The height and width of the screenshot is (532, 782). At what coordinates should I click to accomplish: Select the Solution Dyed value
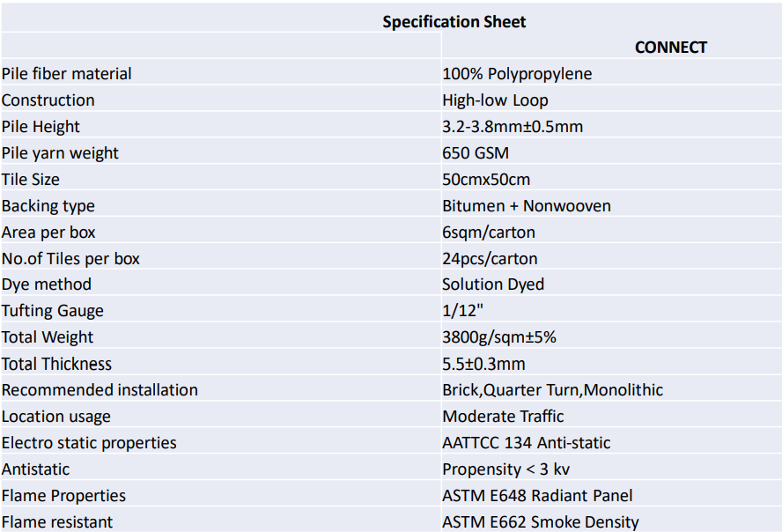tap(493, 284)
